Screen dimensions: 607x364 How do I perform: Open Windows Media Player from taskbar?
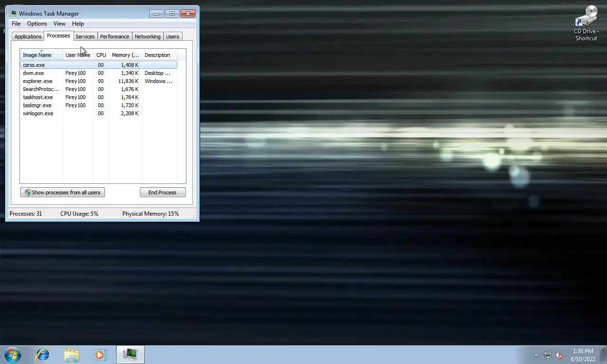101,355
